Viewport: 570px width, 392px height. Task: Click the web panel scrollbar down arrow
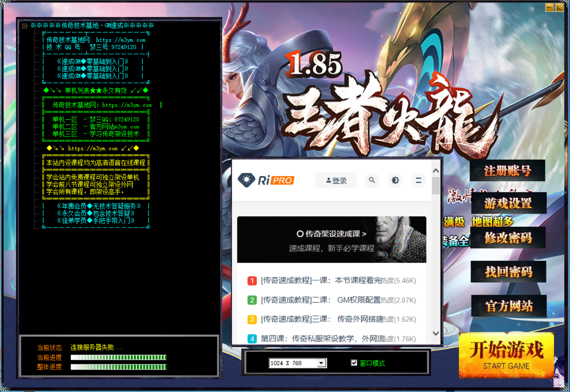click(436, 333)
